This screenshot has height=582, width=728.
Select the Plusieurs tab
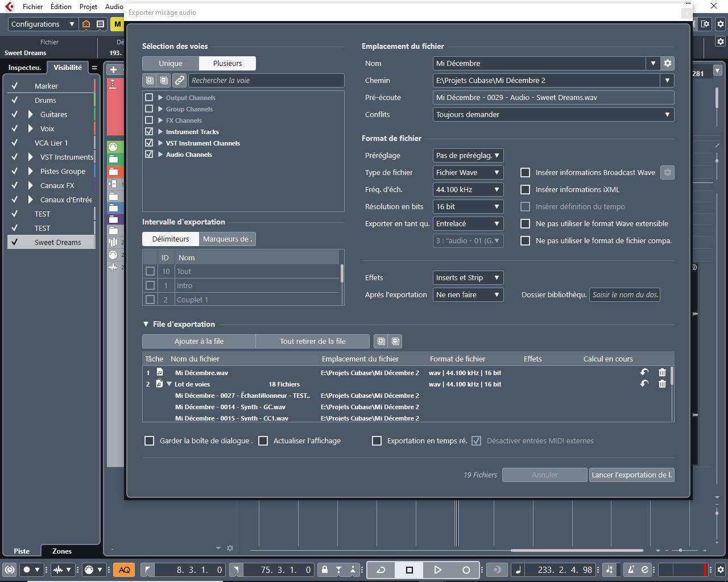coord(227,63)
